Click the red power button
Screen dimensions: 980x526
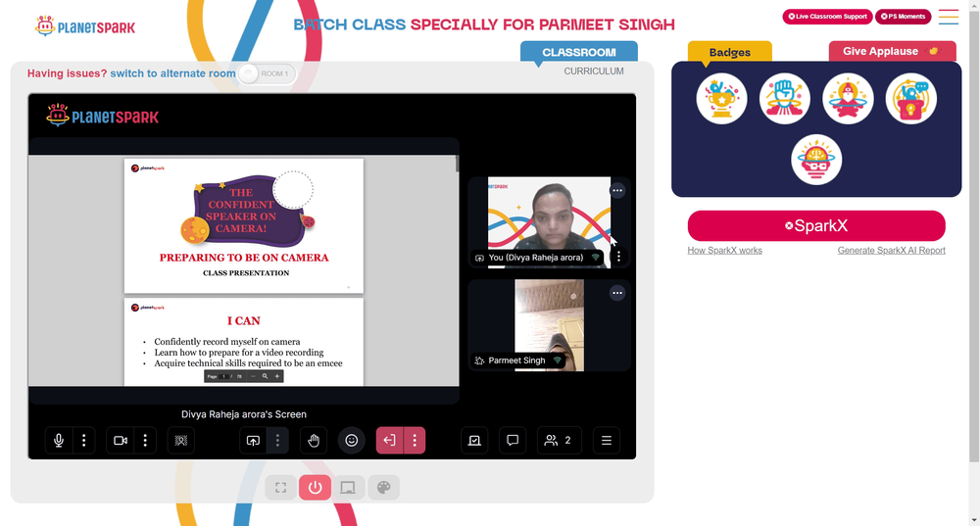[315, 487]
